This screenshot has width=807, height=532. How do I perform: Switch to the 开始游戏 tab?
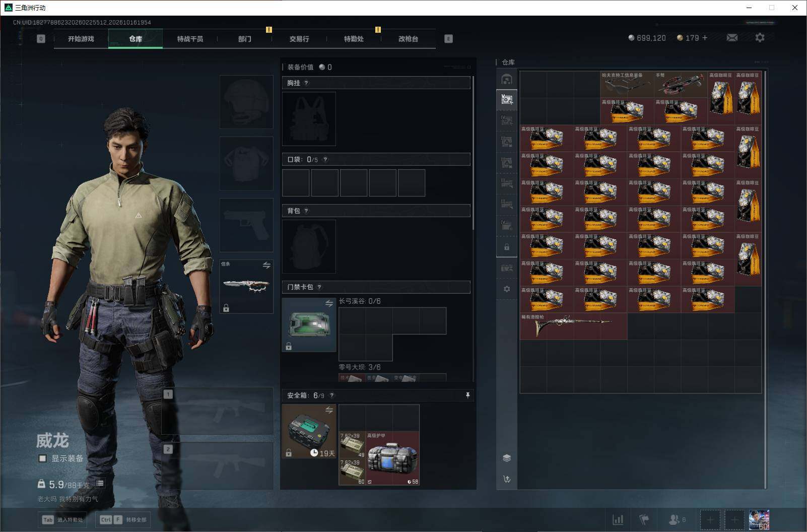(81, 39)
